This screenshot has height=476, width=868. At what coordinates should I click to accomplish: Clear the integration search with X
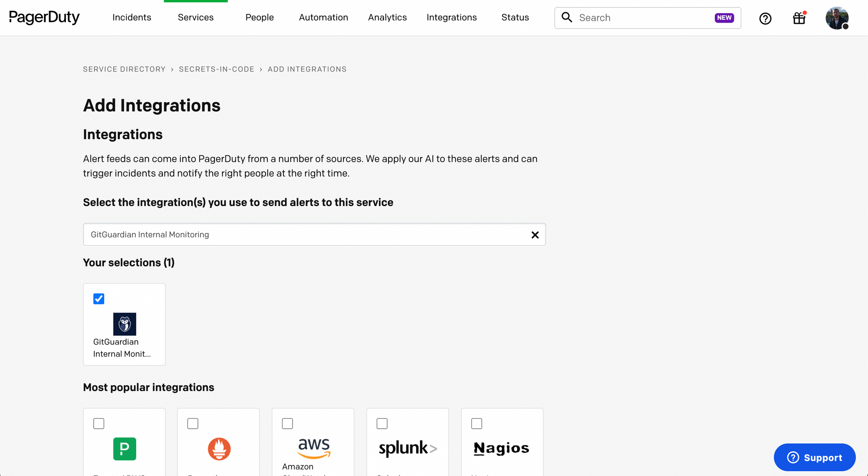[535, 235]
